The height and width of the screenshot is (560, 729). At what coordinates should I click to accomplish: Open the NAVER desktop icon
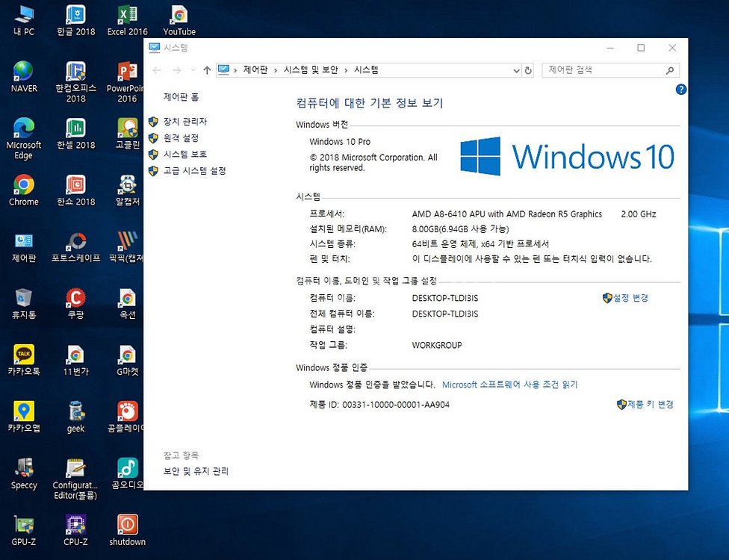(24, 77)
